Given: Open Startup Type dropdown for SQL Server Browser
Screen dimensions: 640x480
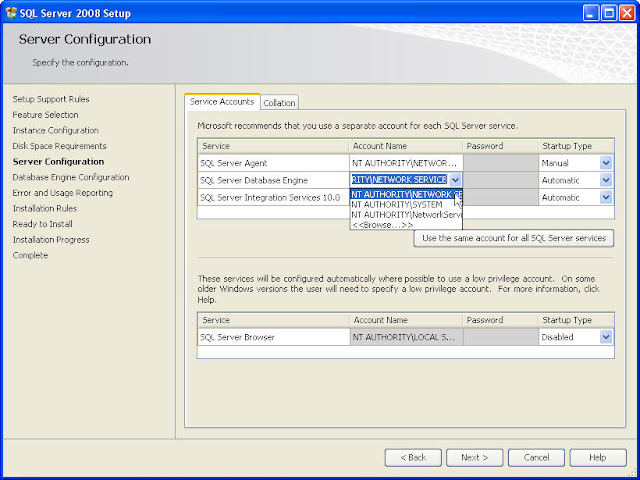Looking at the screenshot, I should point(606,338).
